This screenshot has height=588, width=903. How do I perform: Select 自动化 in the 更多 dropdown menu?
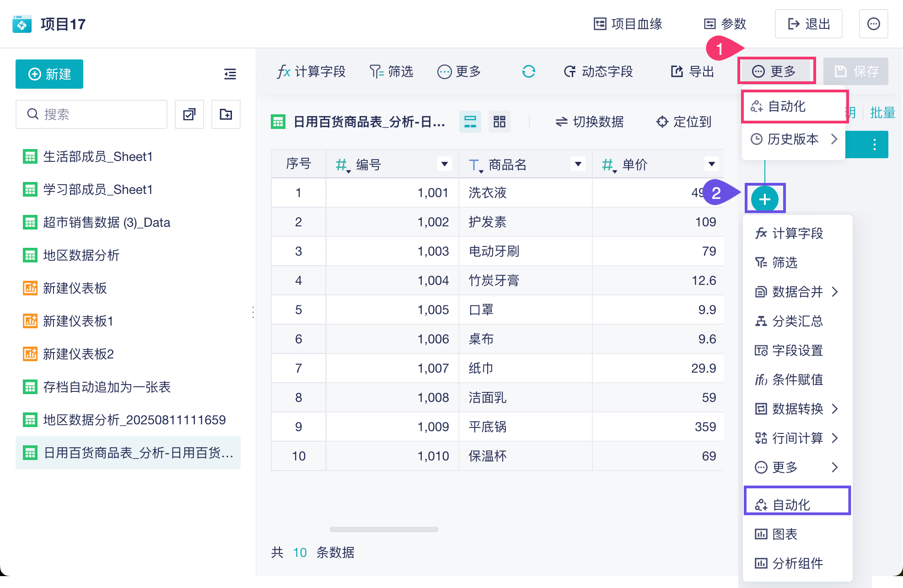[x=787, y=107]
